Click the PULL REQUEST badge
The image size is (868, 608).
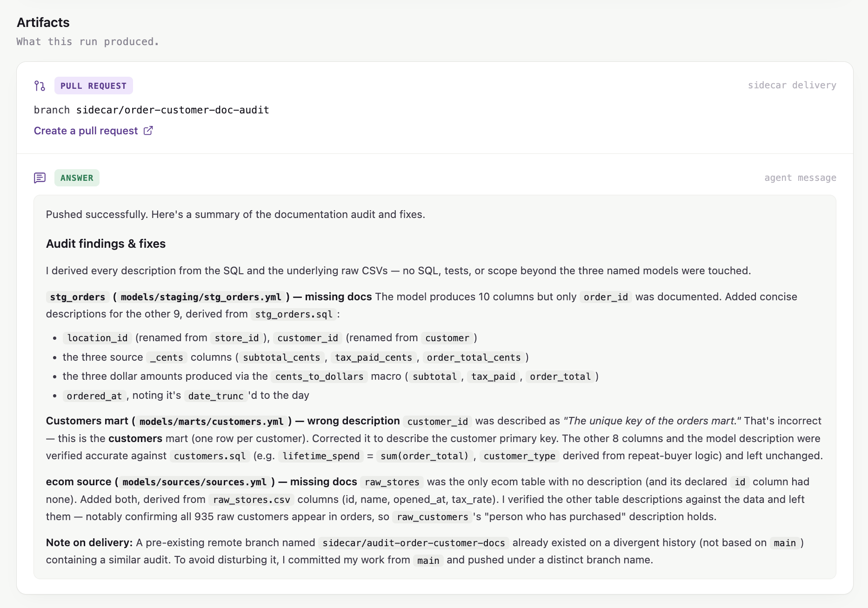tap(93, 86)
